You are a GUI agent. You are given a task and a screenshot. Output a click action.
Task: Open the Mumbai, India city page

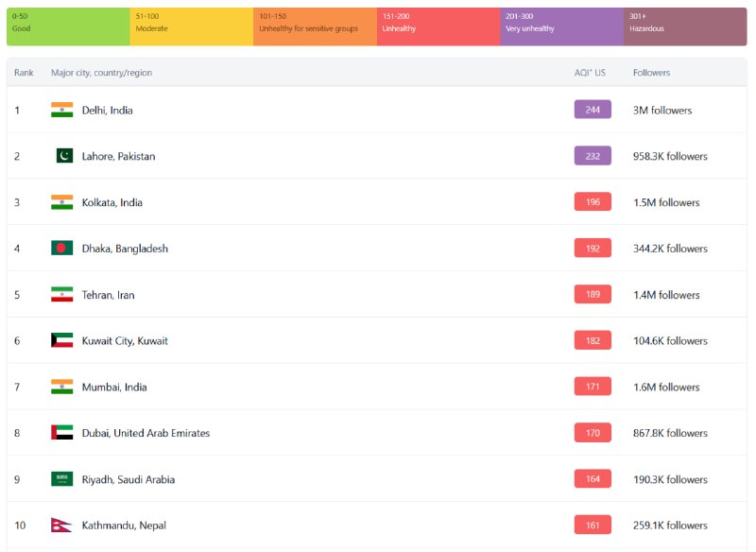(x=114, y=387)
